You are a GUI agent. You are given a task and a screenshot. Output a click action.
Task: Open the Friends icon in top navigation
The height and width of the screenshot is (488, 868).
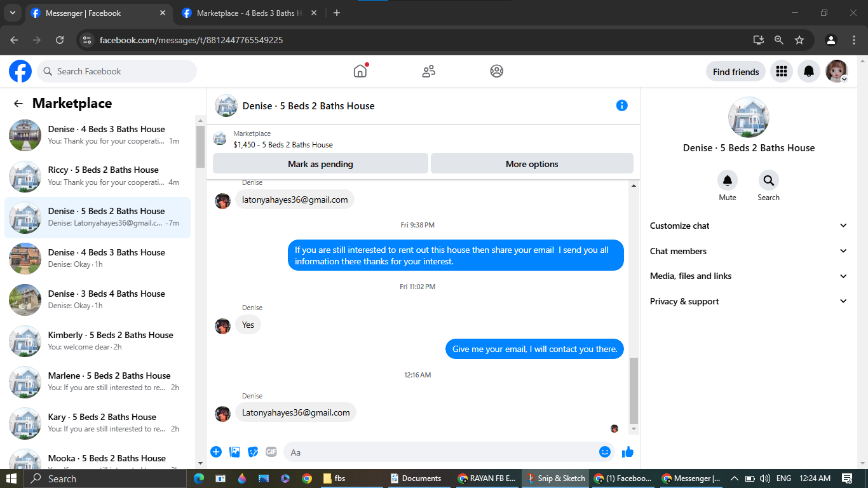click(x=429, y=71)
